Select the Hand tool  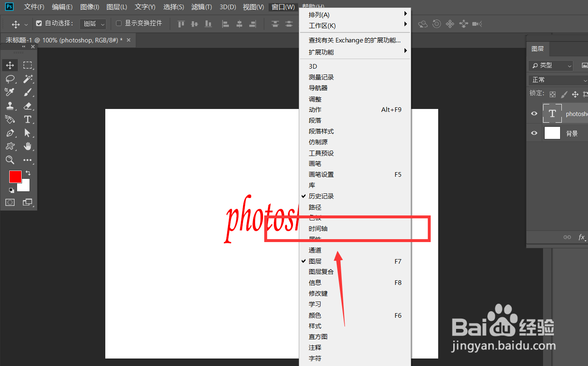point(27,146)
